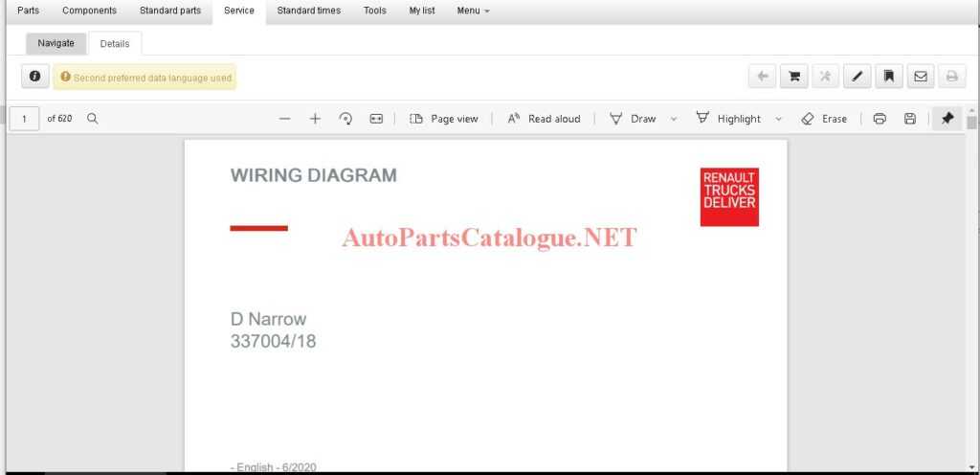Click the back arrow button
The height and width of the screenshot is (475, 980).
pyautogui.click(x=763, y=77)
